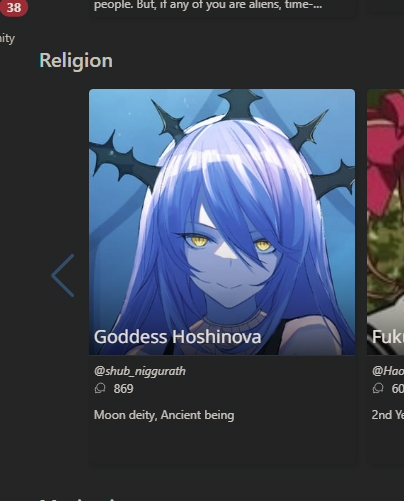Click the Religion category heading
The image size is (404, 501).
point(76,61)
